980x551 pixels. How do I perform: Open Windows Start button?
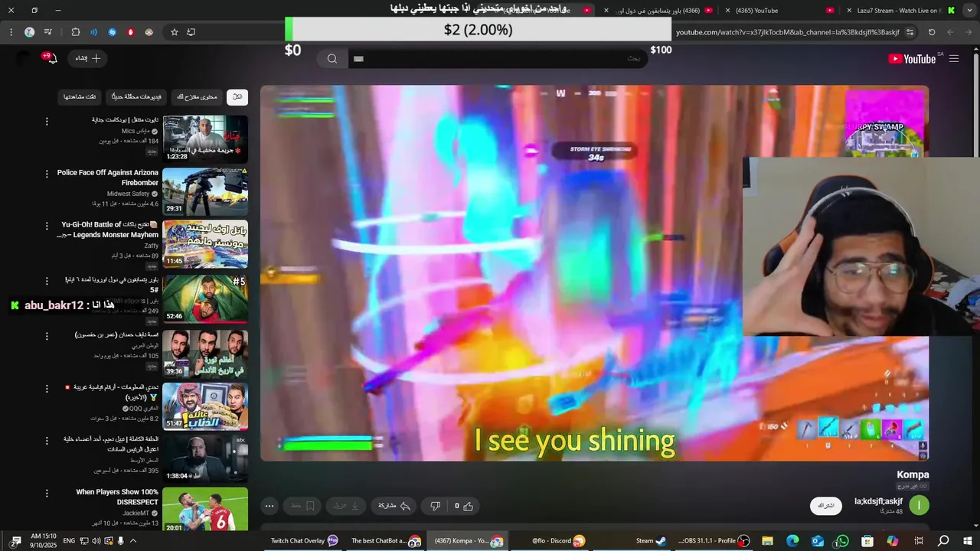pos(969,541)
